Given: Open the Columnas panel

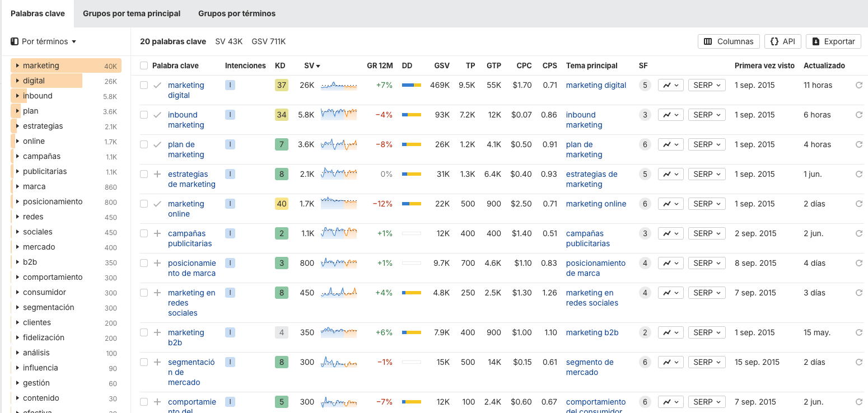Looking at the screenshot, I should click(x=728, y=41).
